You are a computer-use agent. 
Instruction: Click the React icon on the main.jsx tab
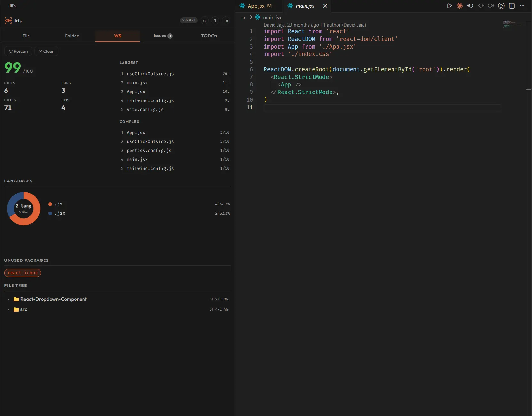pos(290,6)
